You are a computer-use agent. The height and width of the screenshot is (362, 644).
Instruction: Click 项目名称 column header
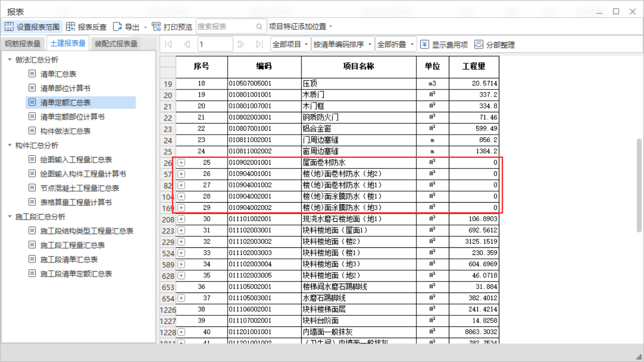(358, 67)
